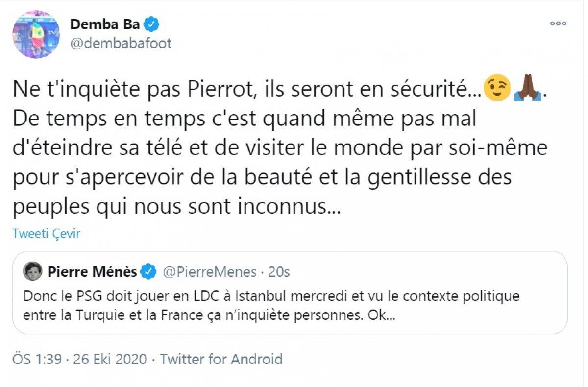The width and height of the screenshot is (588, 387).
Task: Click the "ÖS 1:39" tweet time
Action: coord(37,359)
